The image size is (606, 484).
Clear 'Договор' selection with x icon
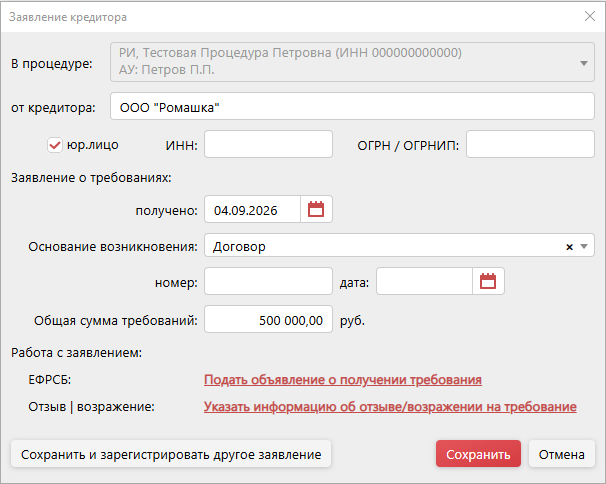click(569, 247)
